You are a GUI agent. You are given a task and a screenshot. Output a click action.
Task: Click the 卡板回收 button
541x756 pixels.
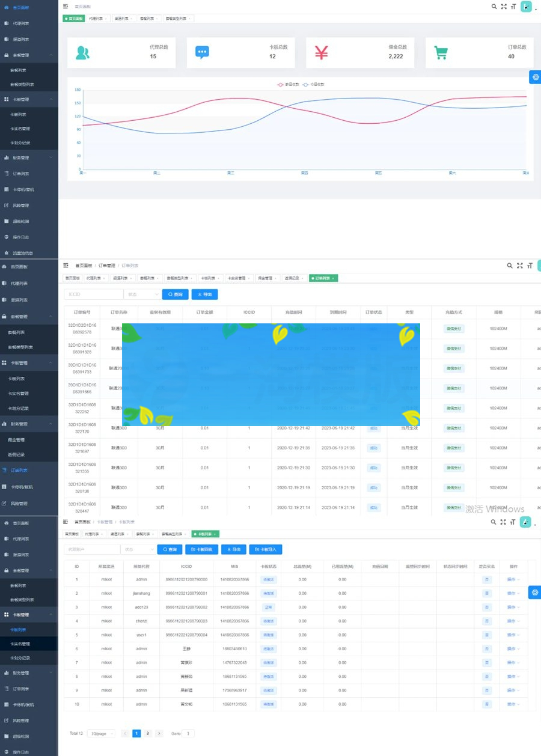point(201,549)
